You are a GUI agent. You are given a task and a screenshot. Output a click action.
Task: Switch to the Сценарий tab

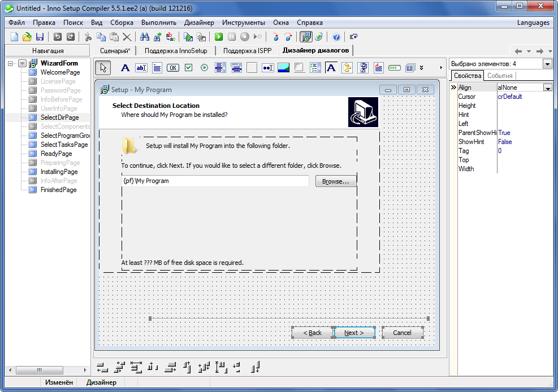pyautogui.click(x=115, y=50)
